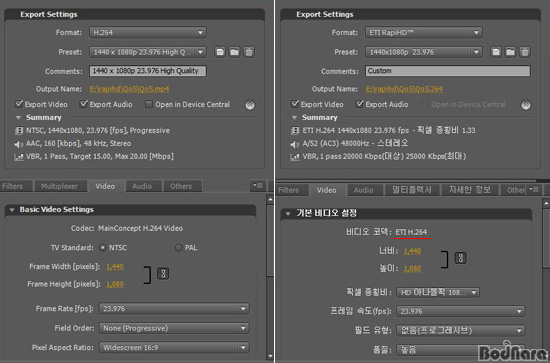Open 품질 dropdown showing 높음

(x=461, y=350)
